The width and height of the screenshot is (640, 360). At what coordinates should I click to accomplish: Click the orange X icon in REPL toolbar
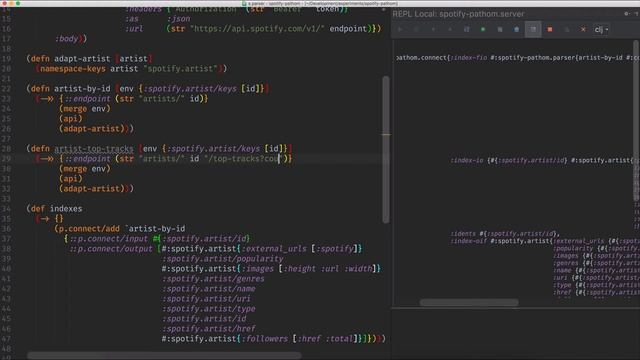583,29
